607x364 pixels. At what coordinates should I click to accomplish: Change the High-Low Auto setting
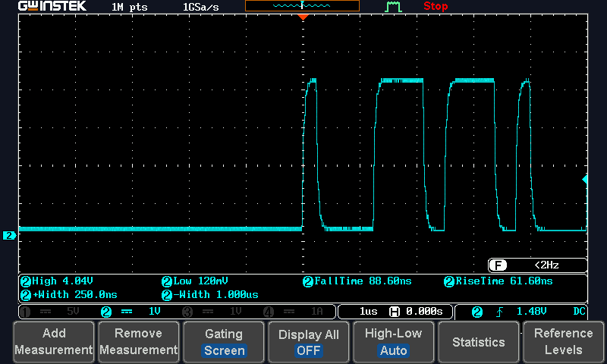[x=394, y=342]
